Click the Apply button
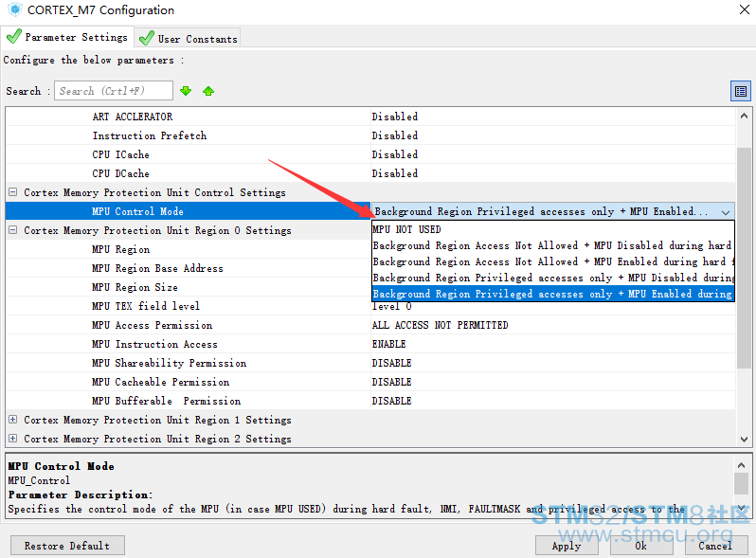The image size is (756, 558). click(567, 546)
